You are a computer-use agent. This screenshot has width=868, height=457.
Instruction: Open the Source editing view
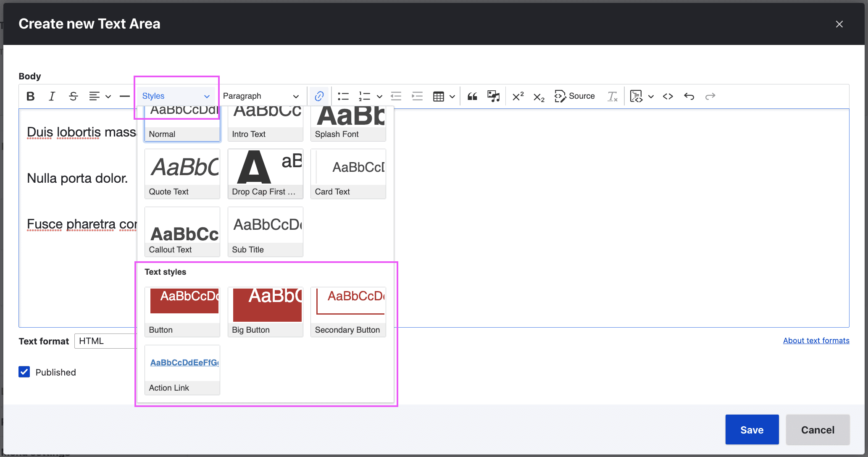click(x=575, y=96)
